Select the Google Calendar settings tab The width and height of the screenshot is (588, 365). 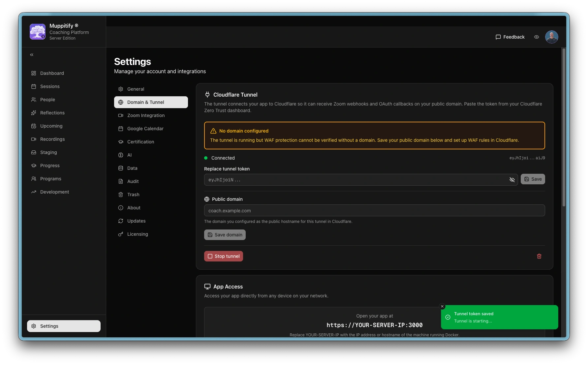pyautogui.click(x=145, y=129)
